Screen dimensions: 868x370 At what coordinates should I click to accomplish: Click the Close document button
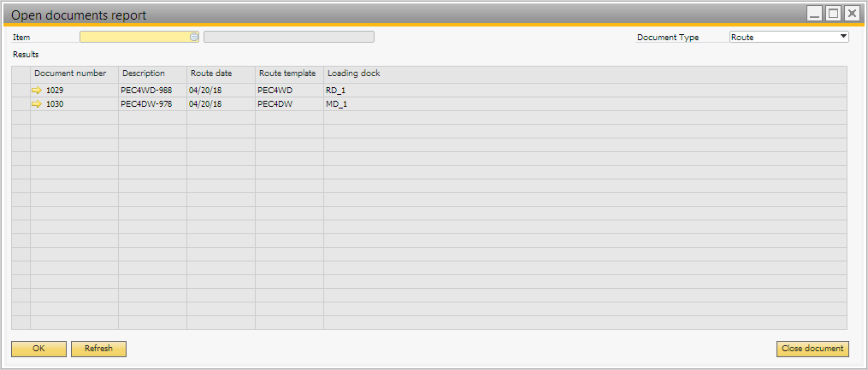pyautogui.click(x=812, y=349)
